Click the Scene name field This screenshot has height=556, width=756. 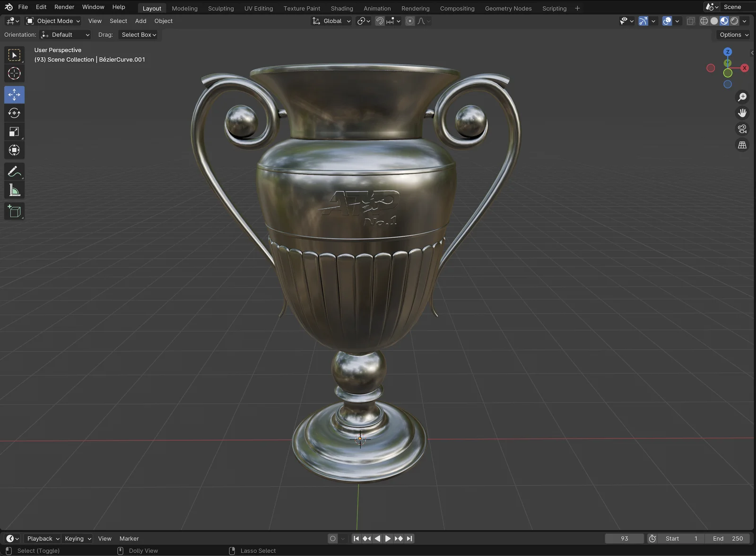[x=738, y=7]
